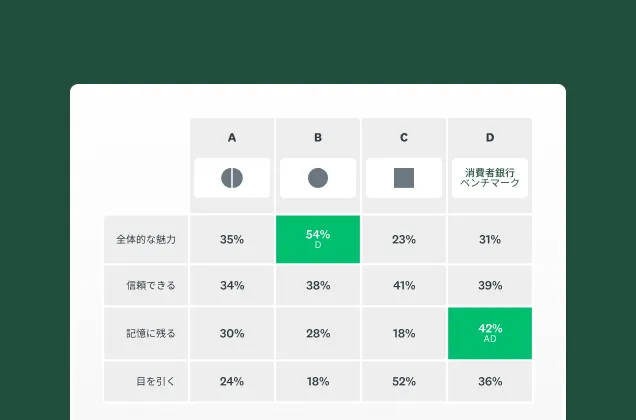Click the solid circle icon under column B

click(318, 178)
